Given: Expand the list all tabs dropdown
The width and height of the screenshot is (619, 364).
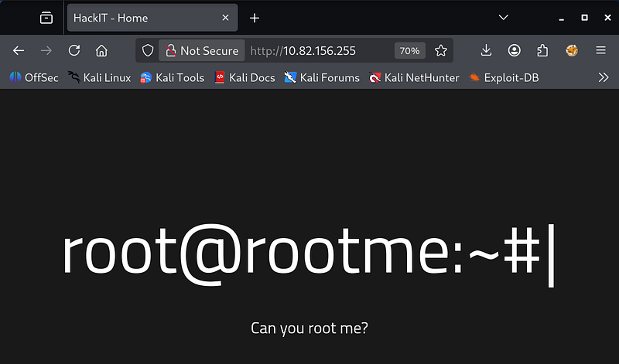Looking at the screenshot, I should tap(504, 17).
